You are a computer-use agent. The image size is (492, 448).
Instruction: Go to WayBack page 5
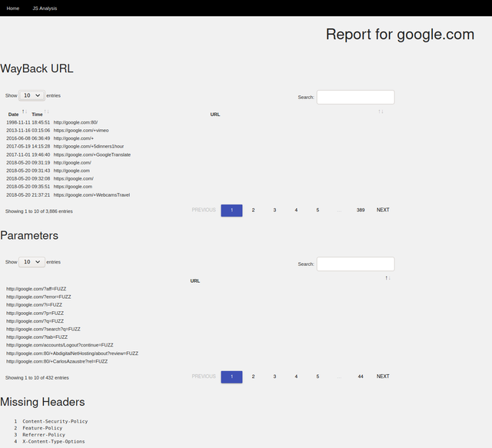pos(317,211)
